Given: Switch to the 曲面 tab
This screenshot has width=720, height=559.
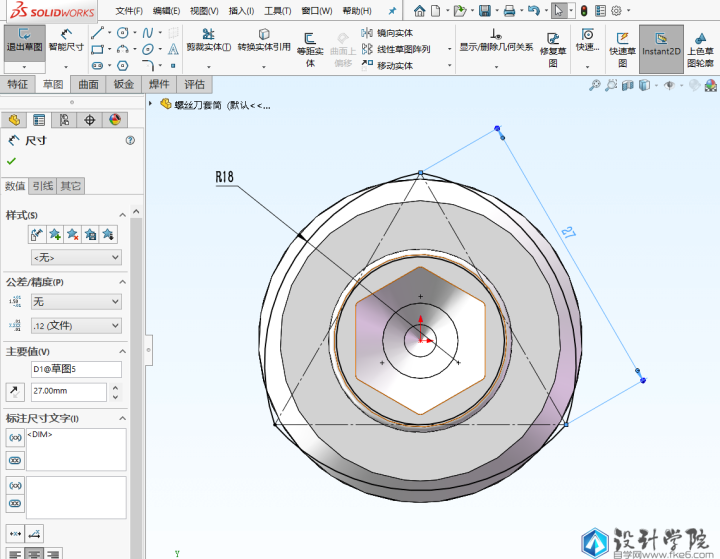Looking at the screenshot, I should tap(89, 85).
